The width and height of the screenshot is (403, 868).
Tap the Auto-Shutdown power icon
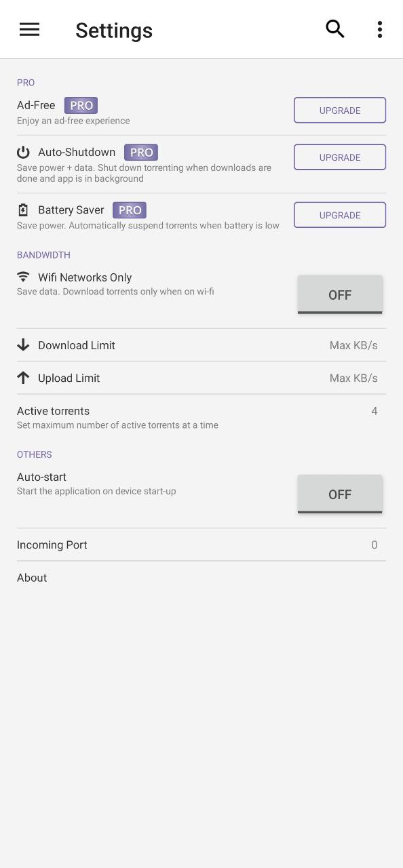point(24,152)
